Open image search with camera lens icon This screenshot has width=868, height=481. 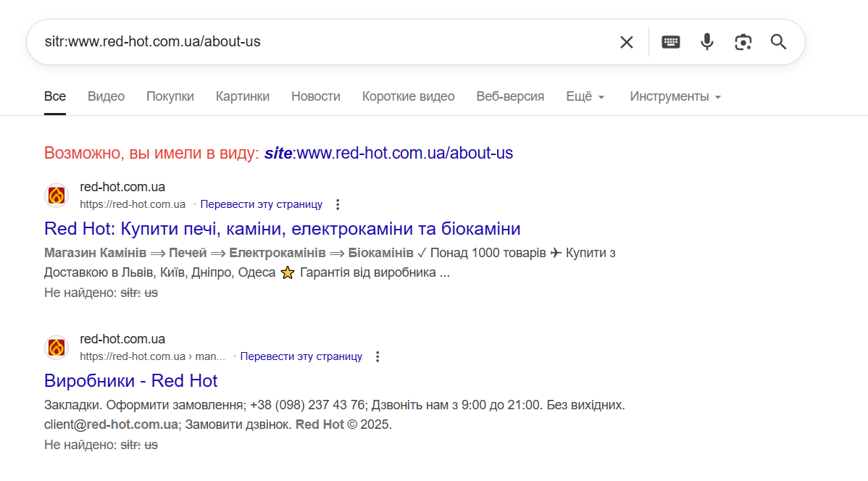[x=743, y=42]
